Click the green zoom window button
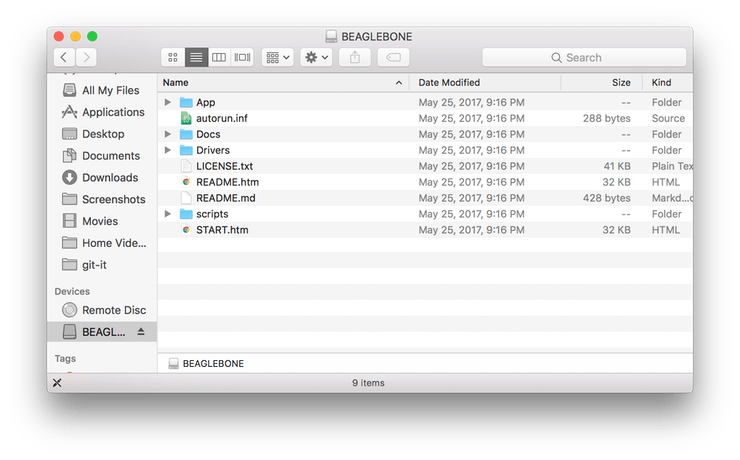Screen dimensions: 740x460 [x=92, y=36]
